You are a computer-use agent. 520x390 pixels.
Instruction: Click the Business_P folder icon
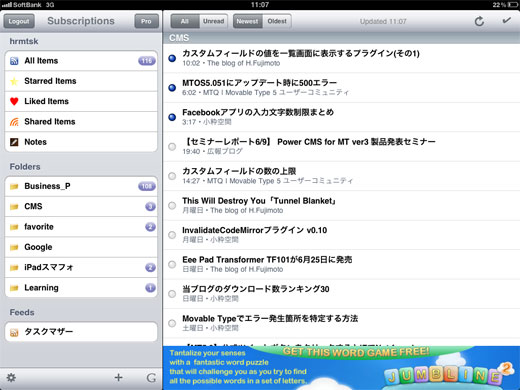14,186
